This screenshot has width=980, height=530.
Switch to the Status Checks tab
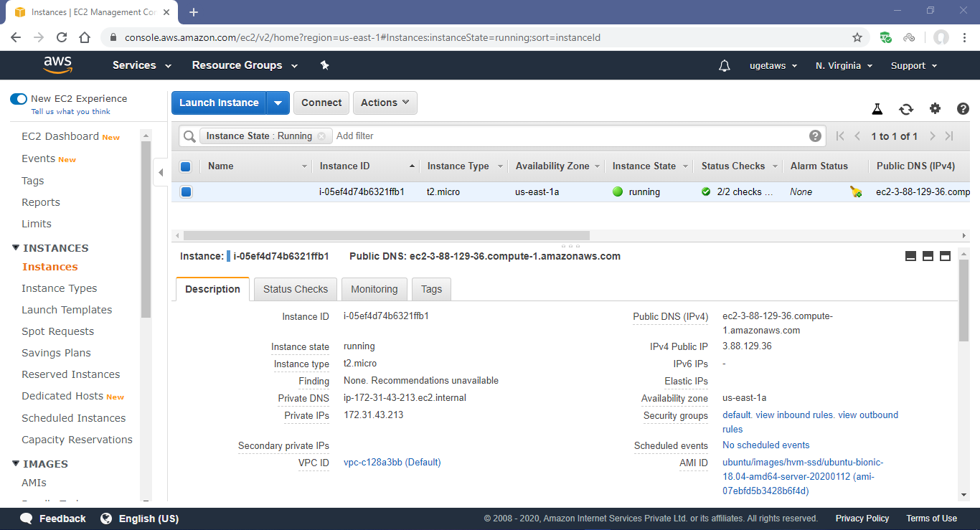pos(296,289)
